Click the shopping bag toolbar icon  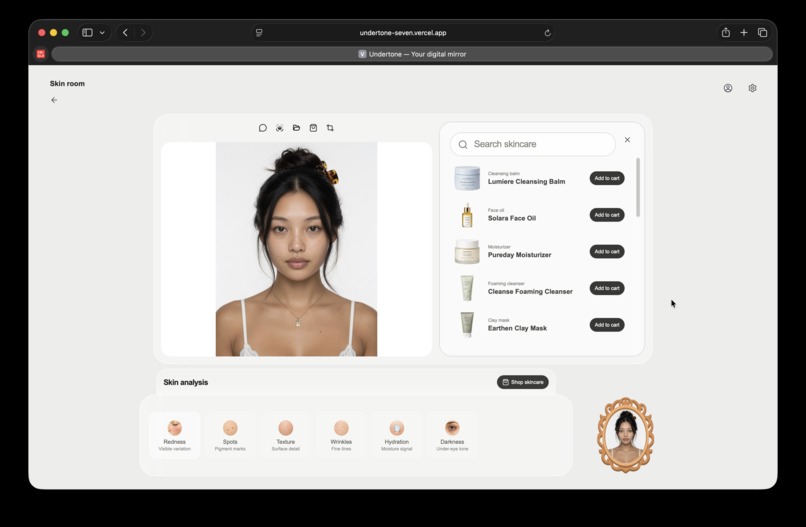[313, 128]
